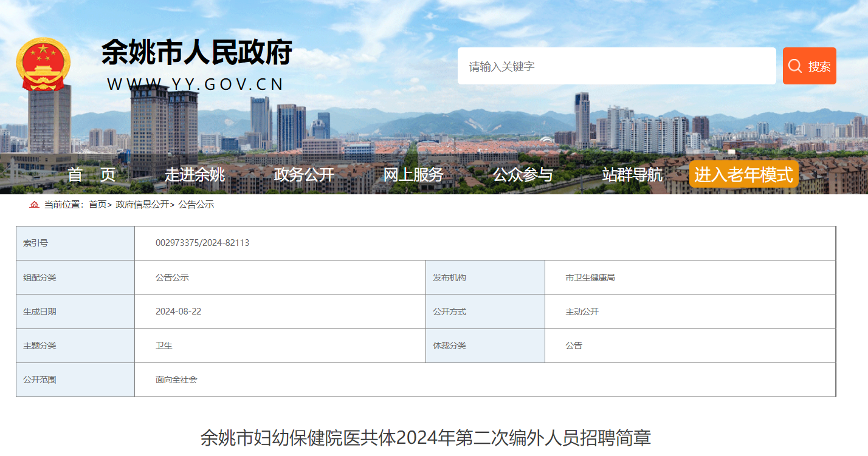868x456 pixels.
Task: Open the 公众参与 navigation item
Action: click(x=523, y=175)
